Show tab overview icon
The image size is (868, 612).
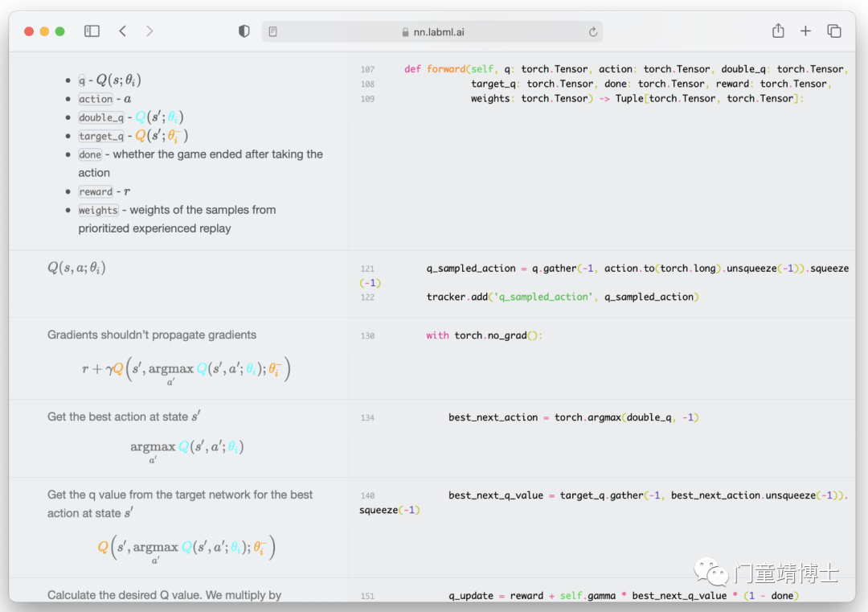coord(834,31)
